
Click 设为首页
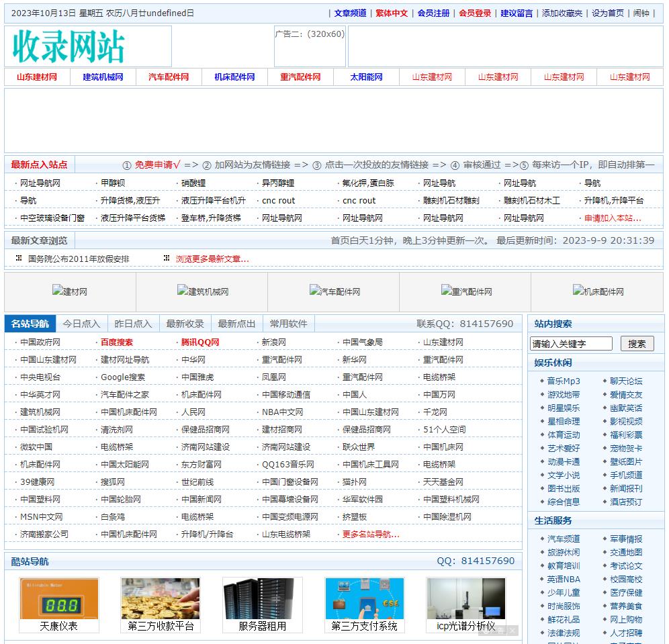click(x=608, y=13)
